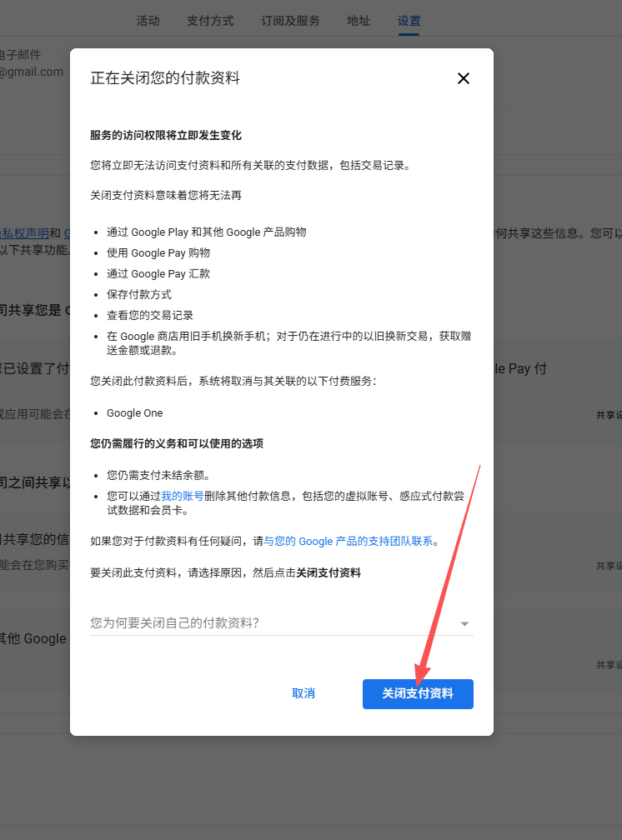Open the 支付方式 tab
Screen dimensions: 622x840
click(210, 21)
